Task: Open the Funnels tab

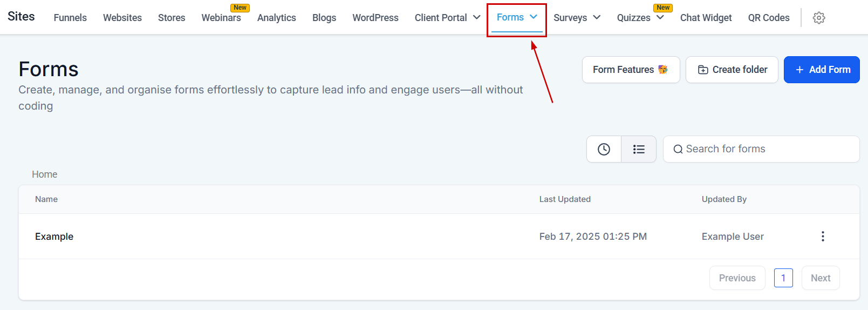Action: (x=70, y=18)
